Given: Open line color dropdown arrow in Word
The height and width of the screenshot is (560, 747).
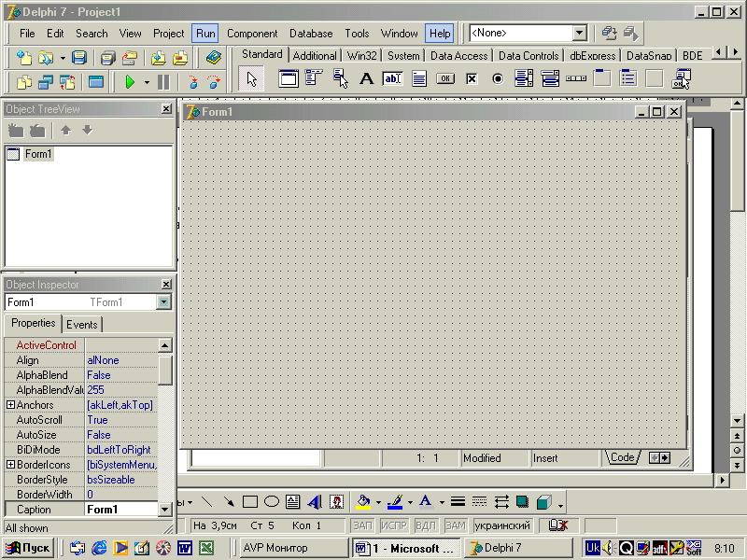Looking at the screenshot, I should click(x=410, y=502).
